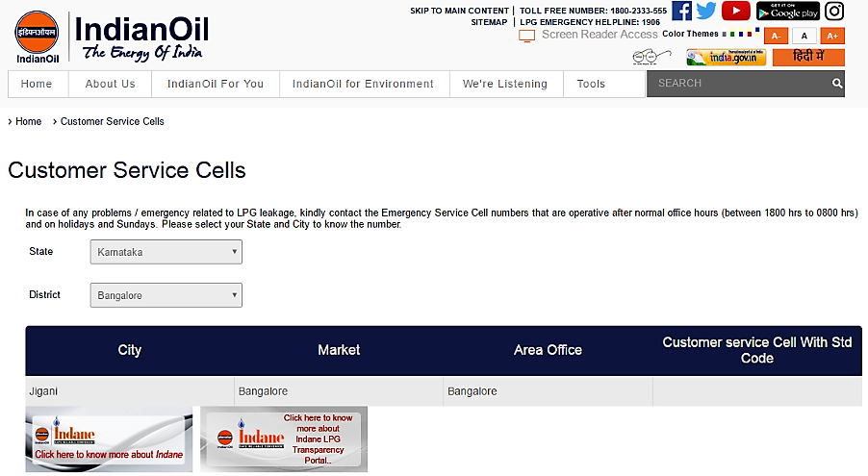Open the State dropdown showing Karnataka
Viewport: 868px width, 476px height.
166,252
